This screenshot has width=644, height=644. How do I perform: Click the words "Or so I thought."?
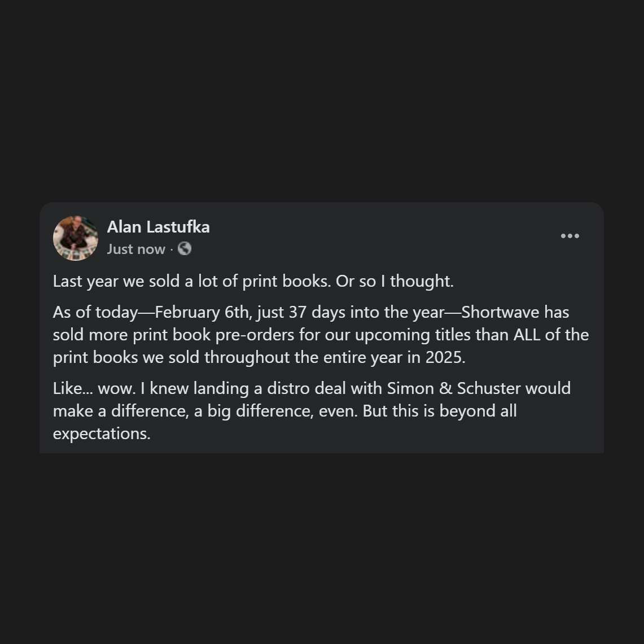pyautogui.click(x=395, y=281)
